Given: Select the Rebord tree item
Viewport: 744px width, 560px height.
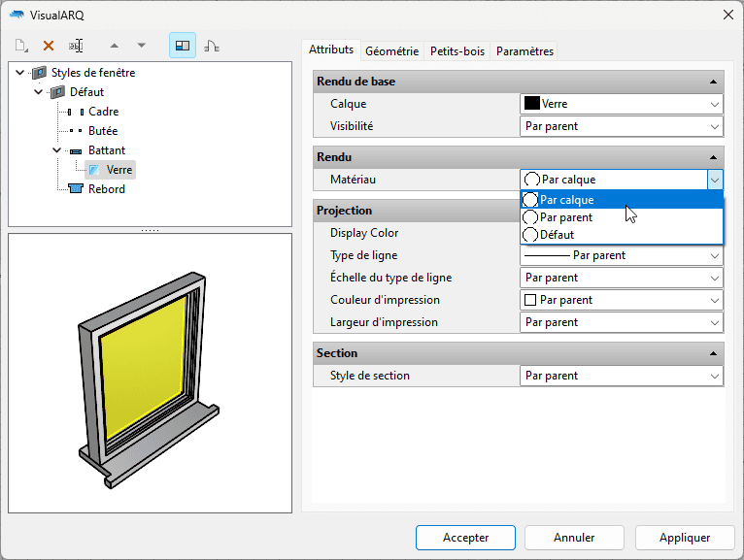Looking at the screenshot, I should pos(107,189).
